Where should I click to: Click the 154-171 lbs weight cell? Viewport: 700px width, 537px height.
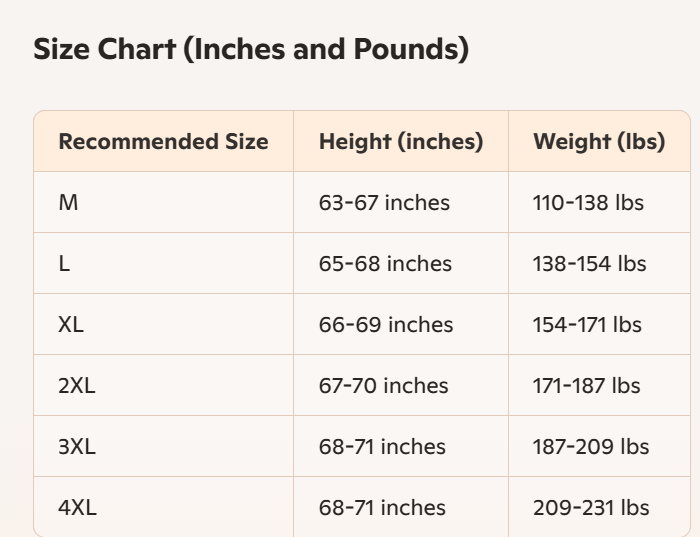pyautogui.click(x=587, y=325)
